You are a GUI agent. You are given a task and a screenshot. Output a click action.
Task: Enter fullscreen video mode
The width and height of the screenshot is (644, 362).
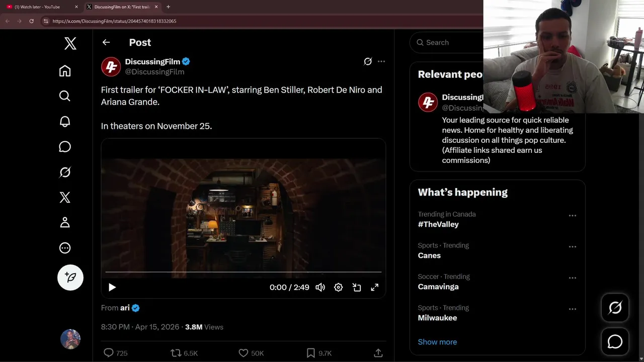pyautogui.click(x=375, y=287)
